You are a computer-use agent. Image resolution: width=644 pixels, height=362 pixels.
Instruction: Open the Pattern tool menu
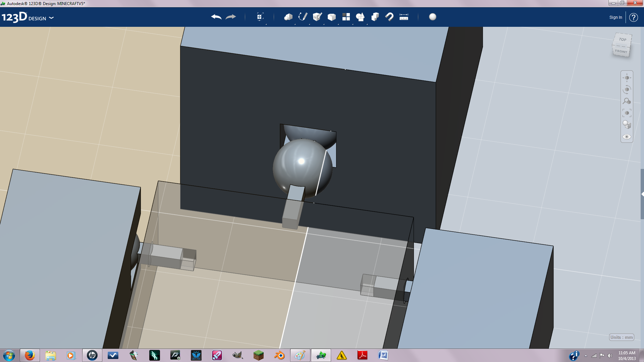(x=346, y=17)
